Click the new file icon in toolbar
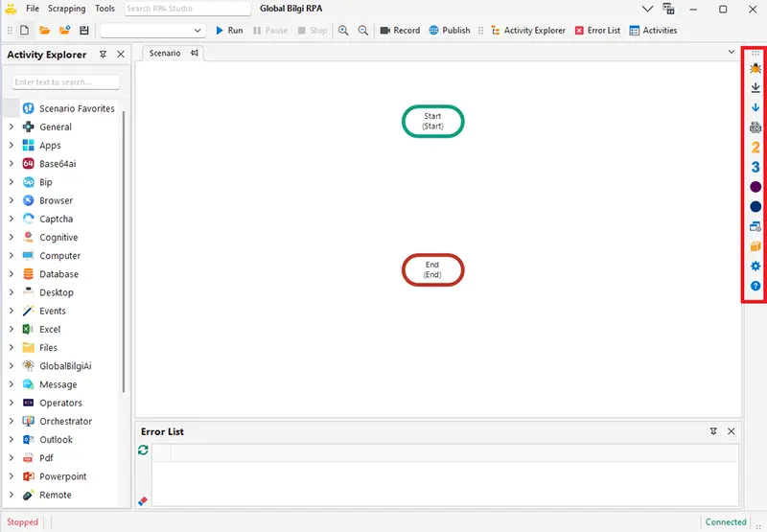767x532 pixels. click(25, 31)
